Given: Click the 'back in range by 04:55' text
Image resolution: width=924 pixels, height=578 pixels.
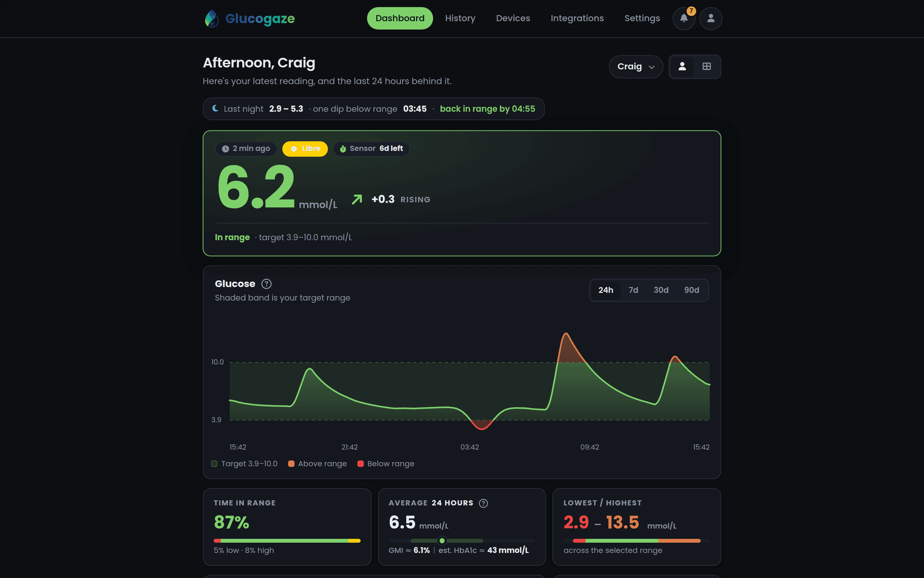Looking at the screenshot, I should click(x=487, y=109).
